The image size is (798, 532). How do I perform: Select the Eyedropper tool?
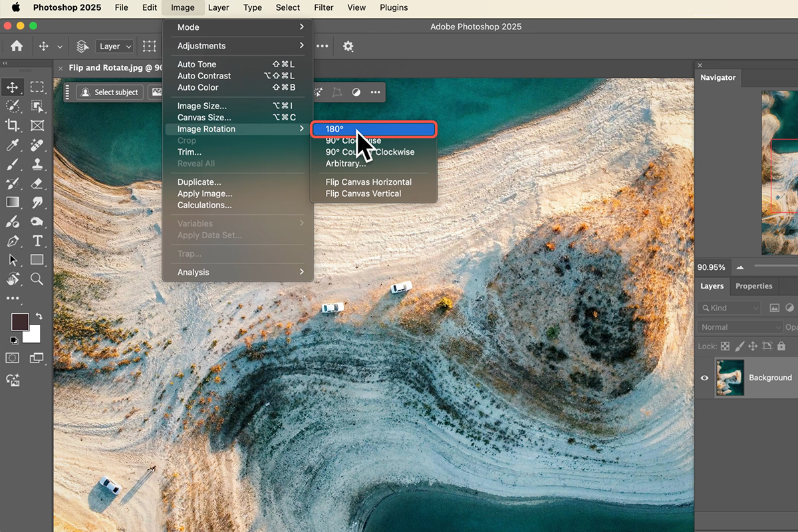[x=13, y=144]
